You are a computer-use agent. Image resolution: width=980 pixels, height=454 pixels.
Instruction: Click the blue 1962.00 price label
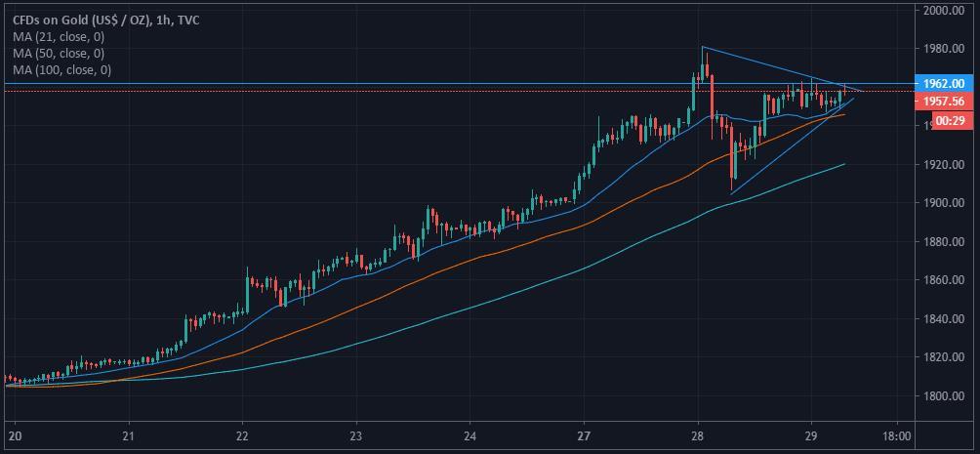944,83
